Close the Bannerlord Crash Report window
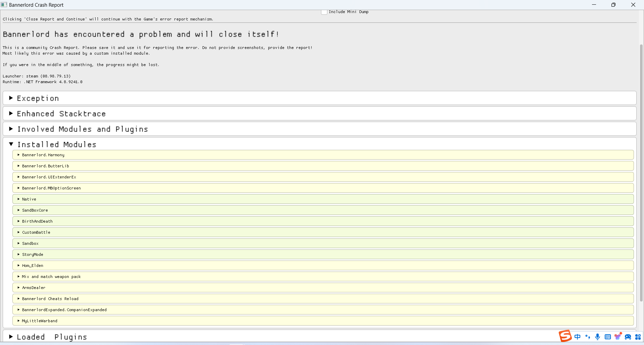 [633, 5]
